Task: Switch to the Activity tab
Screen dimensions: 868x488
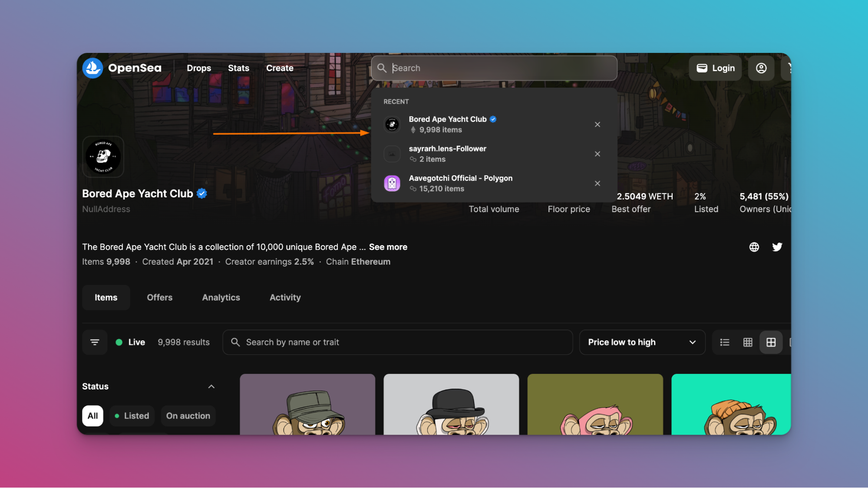Action: click(x=285, y=298)
